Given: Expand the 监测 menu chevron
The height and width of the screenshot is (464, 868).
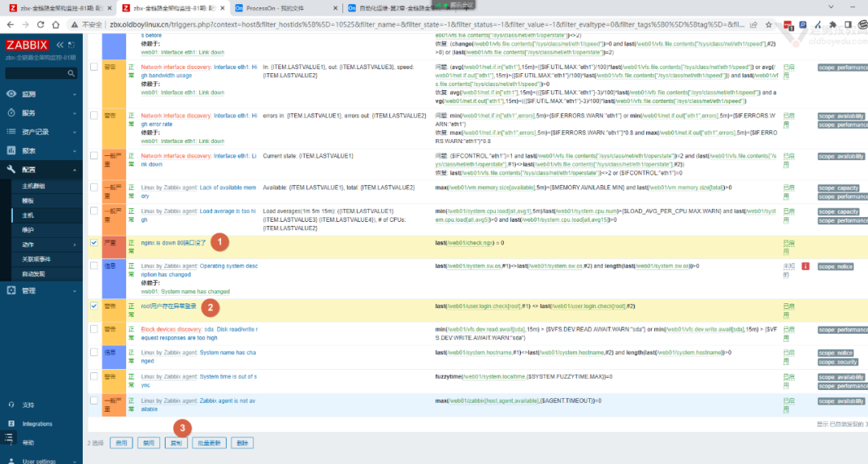Looking at the screenshot, I should tap(75, 95).
